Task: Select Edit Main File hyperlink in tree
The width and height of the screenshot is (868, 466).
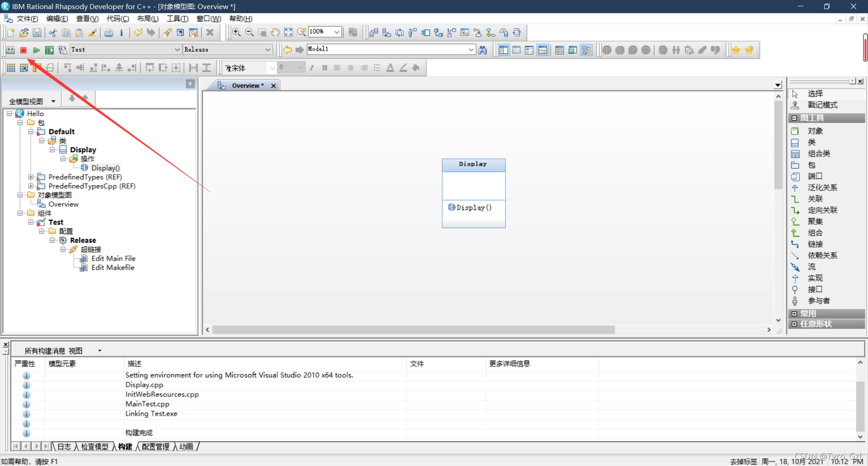Action: click(x=113, y=258)
